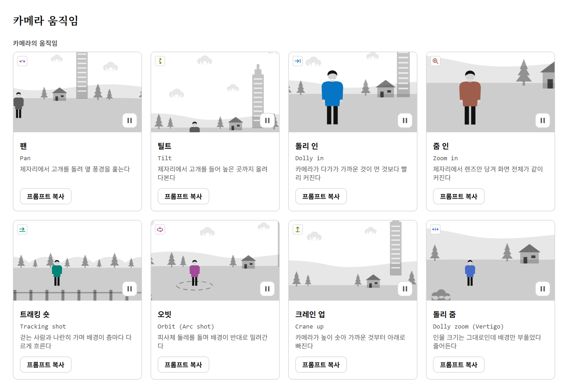Click the 'Dolly zoom (Vertigo)' subtitle
The height and width of the screenshot is (392, 568).
click(468, 326)
